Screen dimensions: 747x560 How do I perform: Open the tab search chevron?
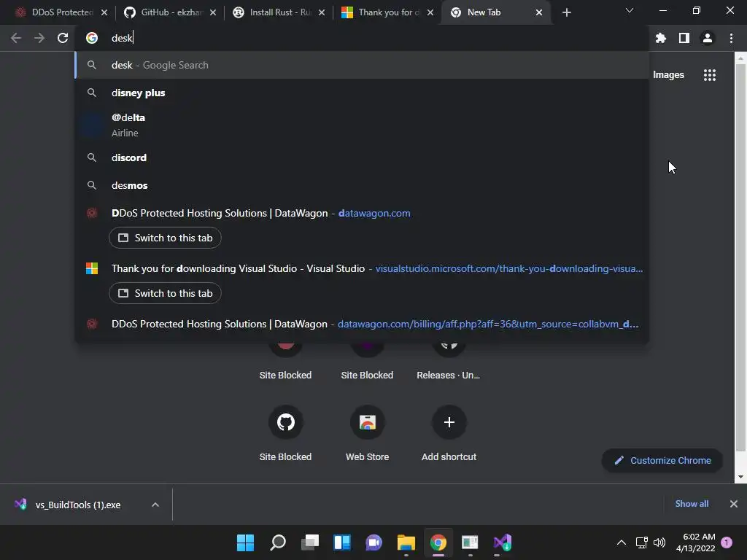coord(630,10)
